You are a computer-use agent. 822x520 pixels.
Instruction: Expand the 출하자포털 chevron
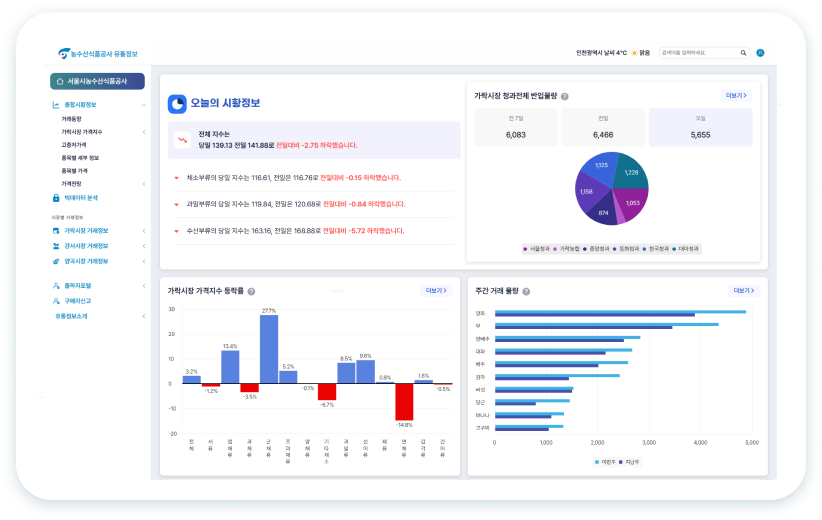click(x=144, y=286)
